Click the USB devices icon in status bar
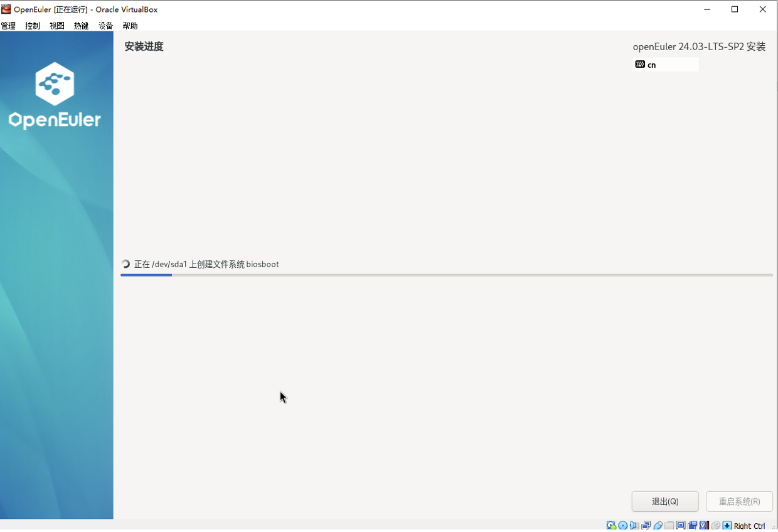778x532 pixels. [658, 525]
